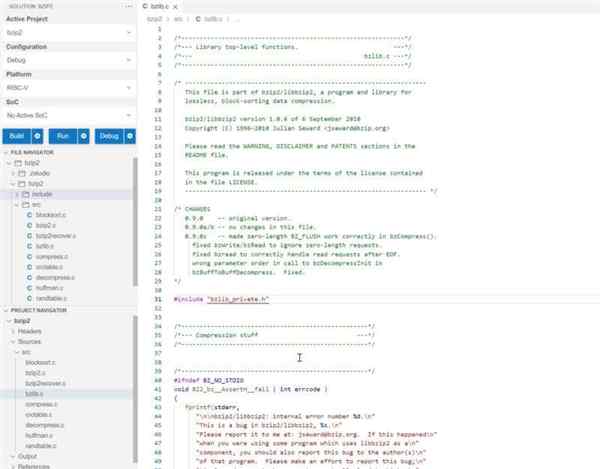Screen dimensions: 600x469
Task: Select bzip2recover.c in Project Navigator
Action: click(x=45, y=383)
